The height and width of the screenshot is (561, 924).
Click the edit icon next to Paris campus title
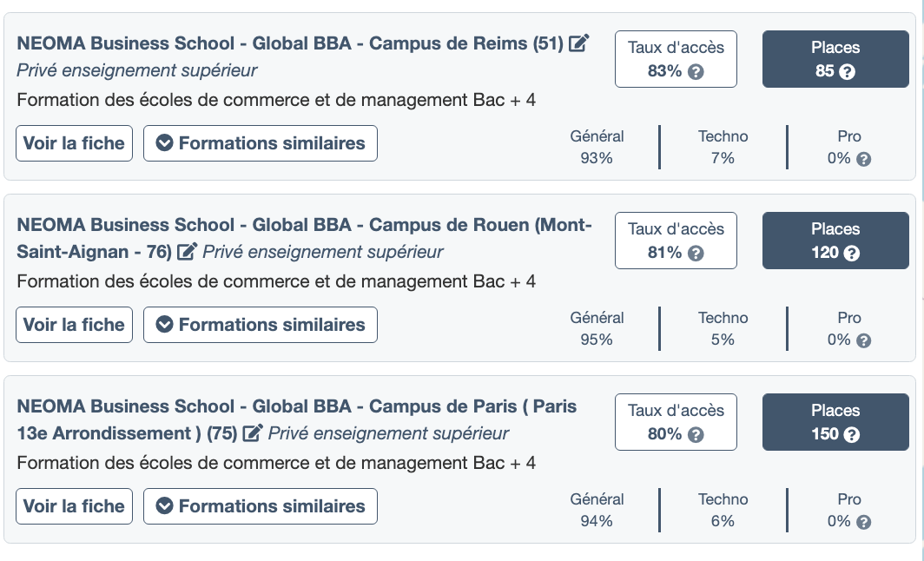click(x=253, y=433)
